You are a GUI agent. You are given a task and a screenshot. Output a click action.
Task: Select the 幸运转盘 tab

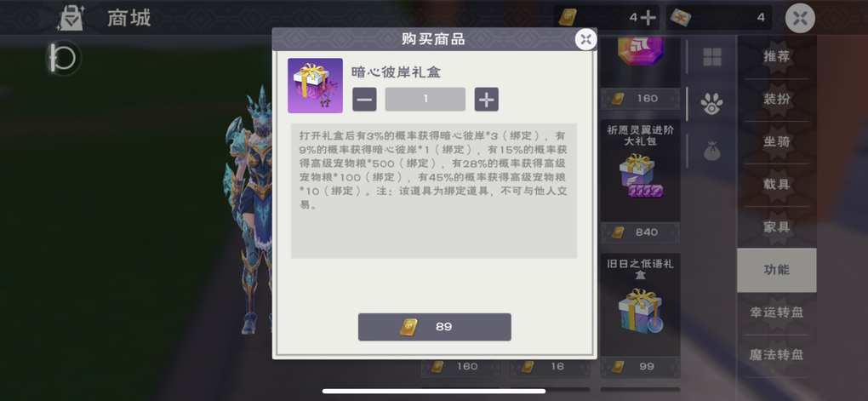point(776,312)
